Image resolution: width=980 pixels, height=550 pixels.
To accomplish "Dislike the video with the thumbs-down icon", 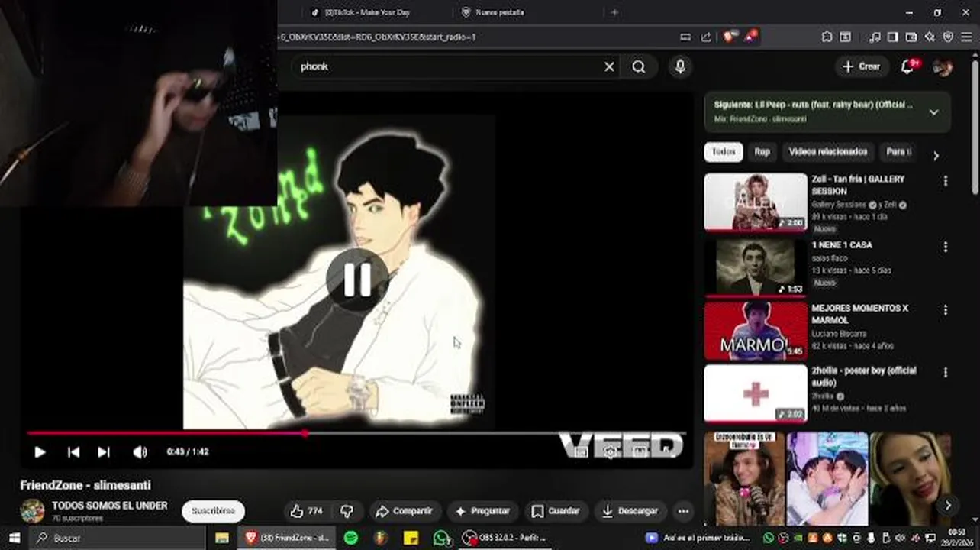I will pos(347,511).
